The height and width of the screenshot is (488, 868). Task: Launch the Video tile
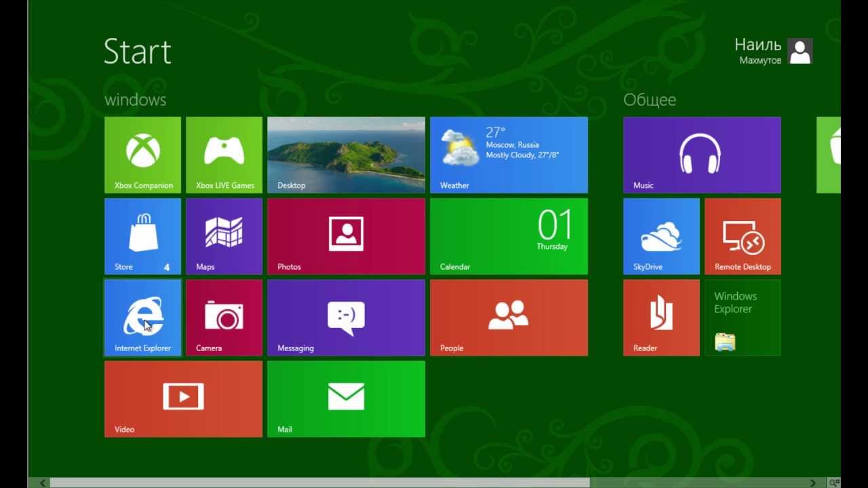tap(183, 399)
